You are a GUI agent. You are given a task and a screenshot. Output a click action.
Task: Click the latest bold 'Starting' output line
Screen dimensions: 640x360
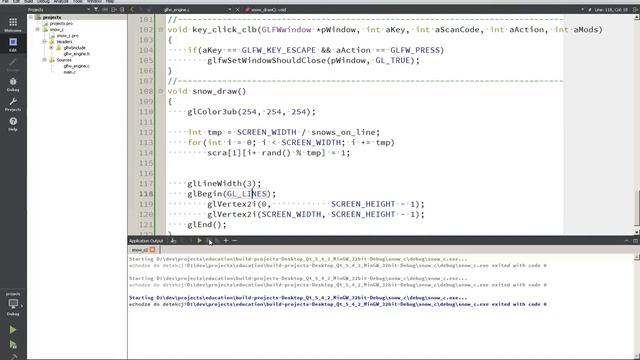298,298
